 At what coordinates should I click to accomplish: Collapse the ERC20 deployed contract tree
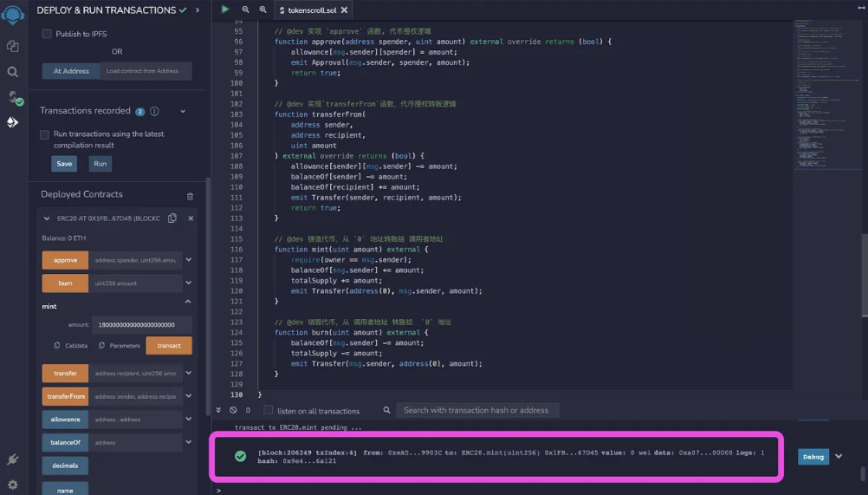(47, 218)
